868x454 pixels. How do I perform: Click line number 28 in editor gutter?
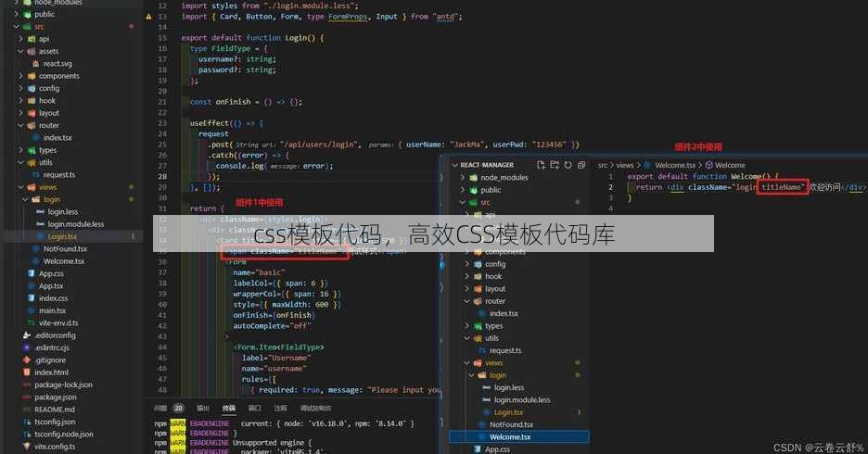tap(162, 176)
